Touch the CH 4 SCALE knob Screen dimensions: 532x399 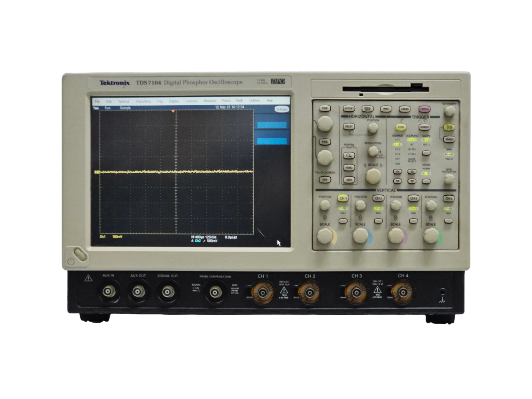tap(431, 236)
